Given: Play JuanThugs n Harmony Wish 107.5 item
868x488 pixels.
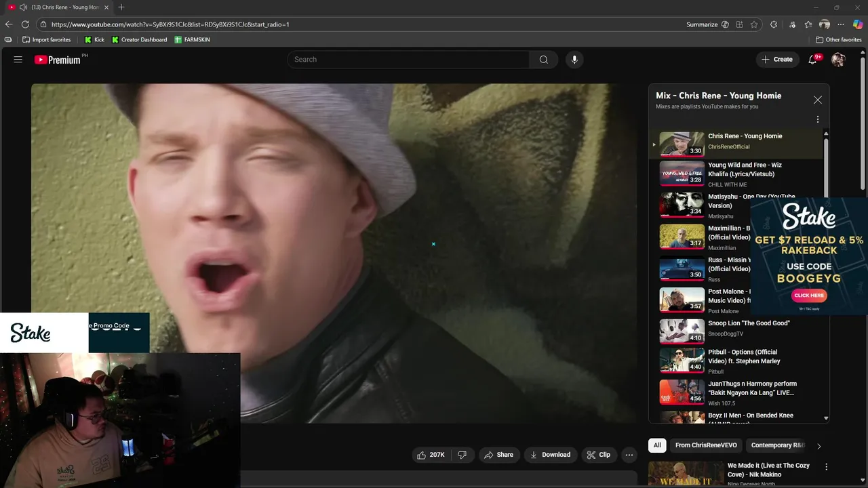Looking at the screenshot, I should 735,393.
